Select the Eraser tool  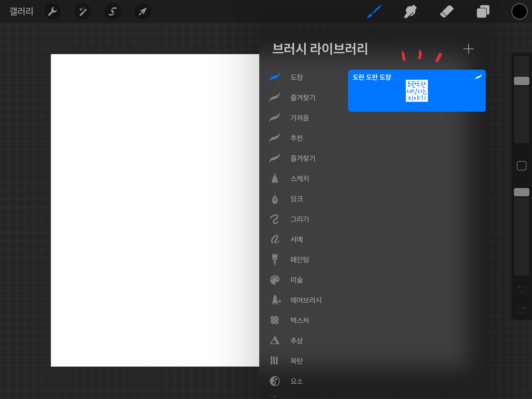pos(447,11)
